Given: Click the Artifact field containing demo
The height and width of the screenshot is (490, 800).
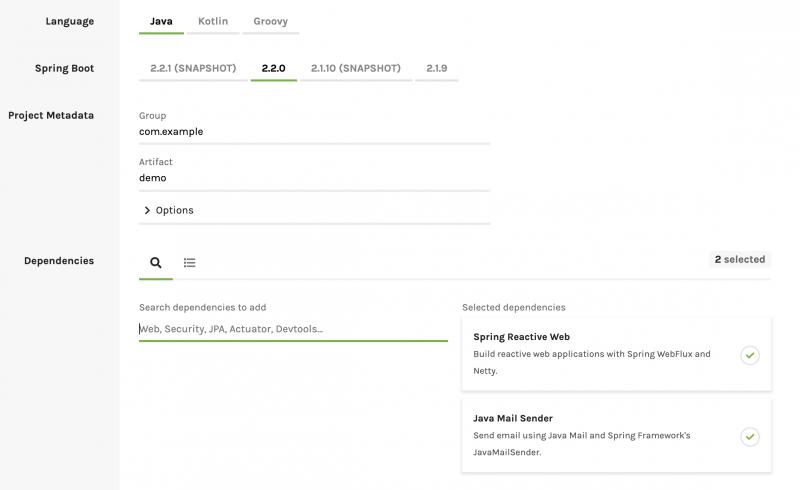Looking at the screenshot, I should click(x=314, y=178).
